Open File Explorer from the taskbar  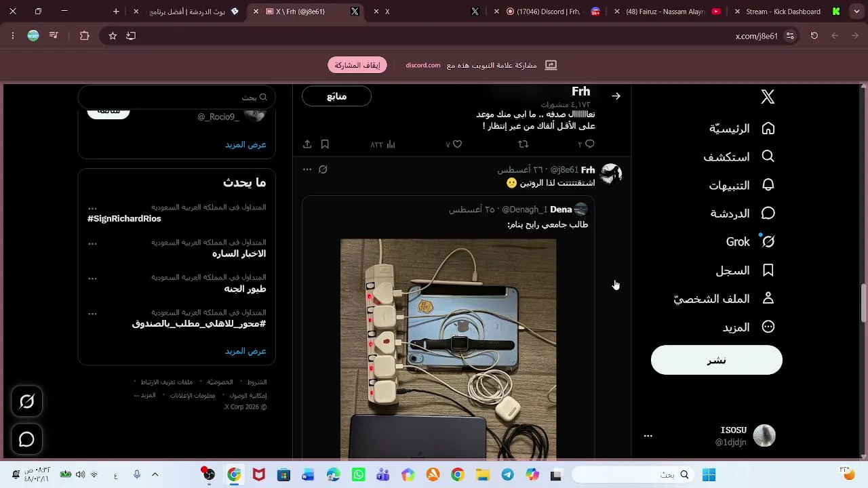point(482,474)
